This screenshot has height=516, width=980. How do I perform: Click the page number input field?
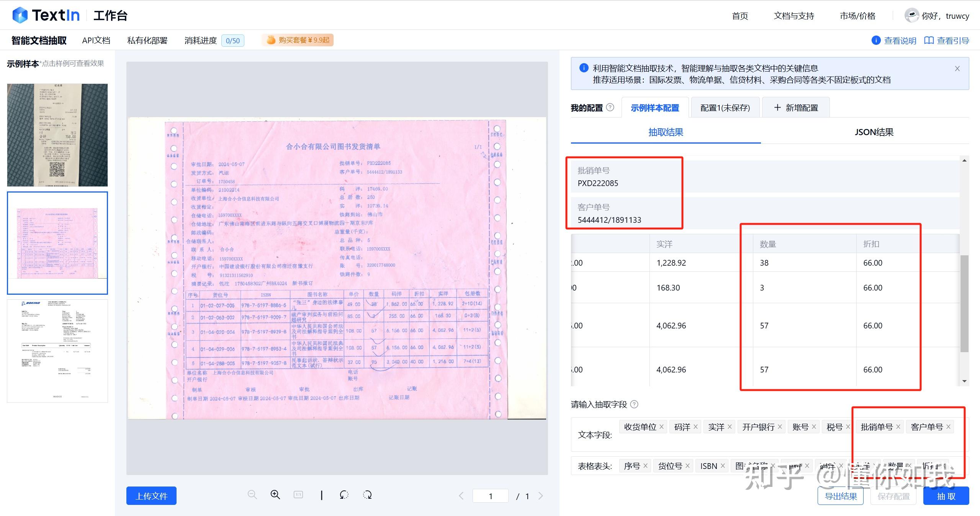tap(491, 496)
